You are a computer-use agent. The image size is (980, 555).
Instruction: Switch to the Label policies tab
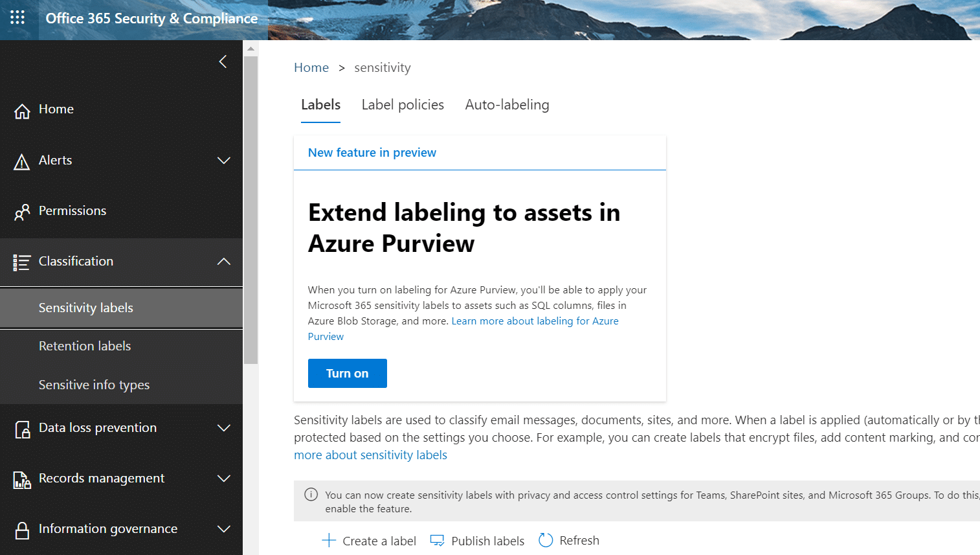[403, 105]
